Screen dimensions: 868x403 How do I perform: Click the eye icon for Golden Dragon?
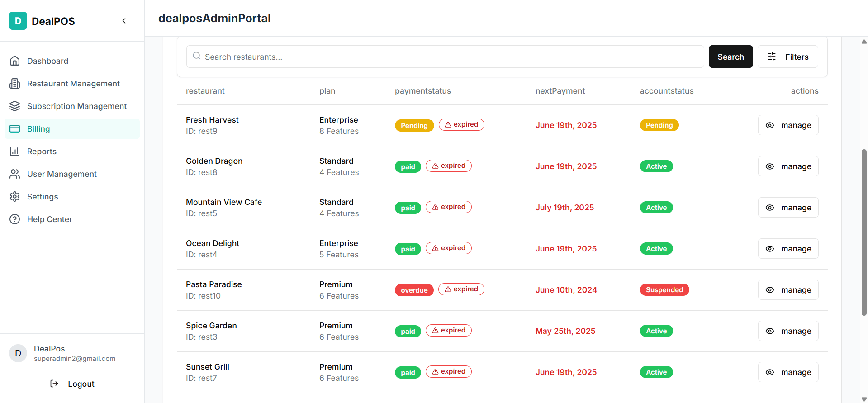[x=769, y=166]
